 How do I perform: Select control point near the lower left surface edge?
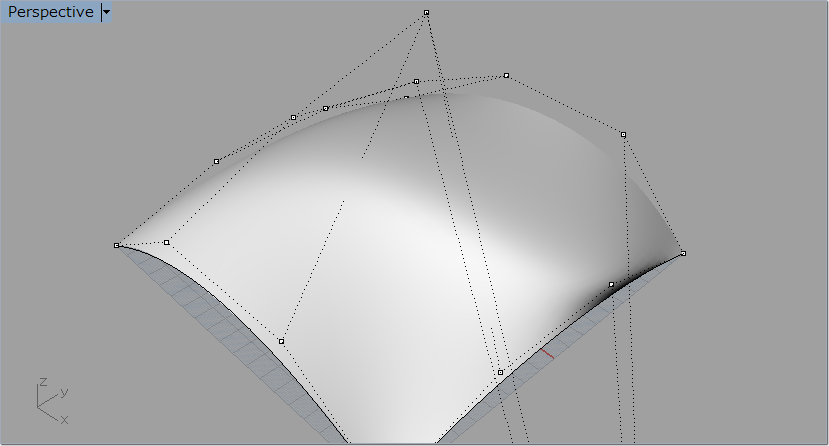281,341
